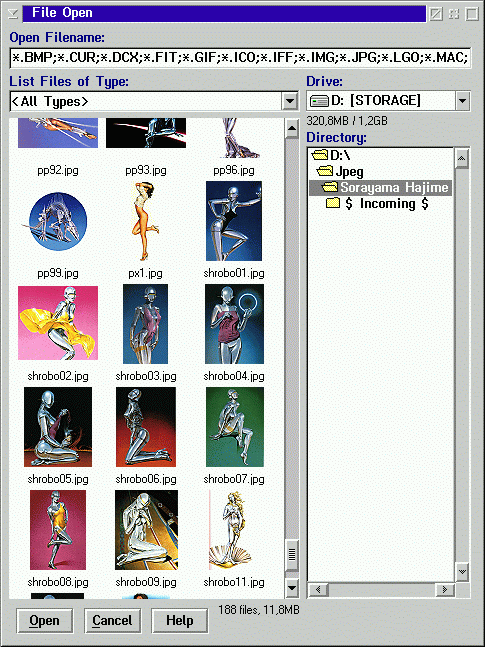Select the shrobo05.jpg thumbnail

click(x=58, y=427)
